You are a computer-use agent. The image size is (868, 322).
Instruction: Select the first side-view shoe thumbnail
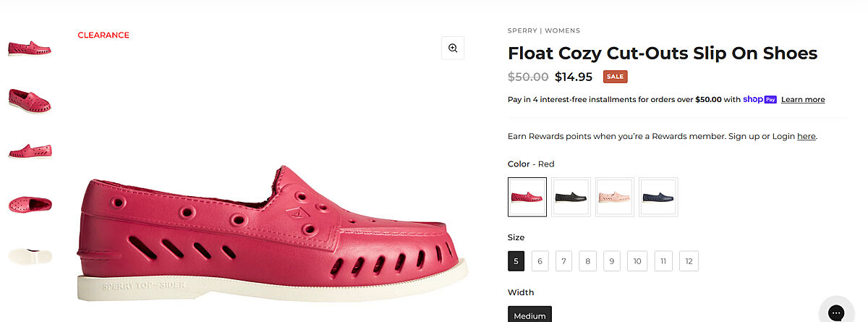point(30,48)
